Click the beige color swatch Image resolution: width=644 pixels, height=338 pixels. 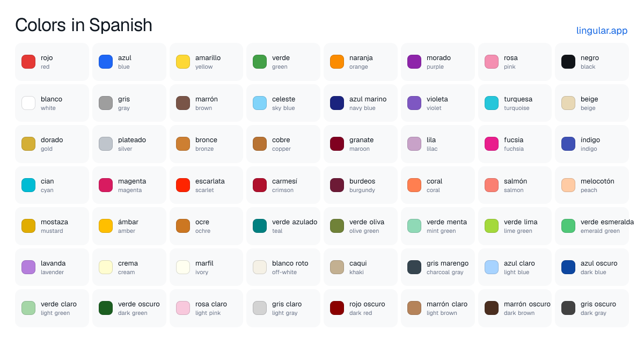point(568,103)
